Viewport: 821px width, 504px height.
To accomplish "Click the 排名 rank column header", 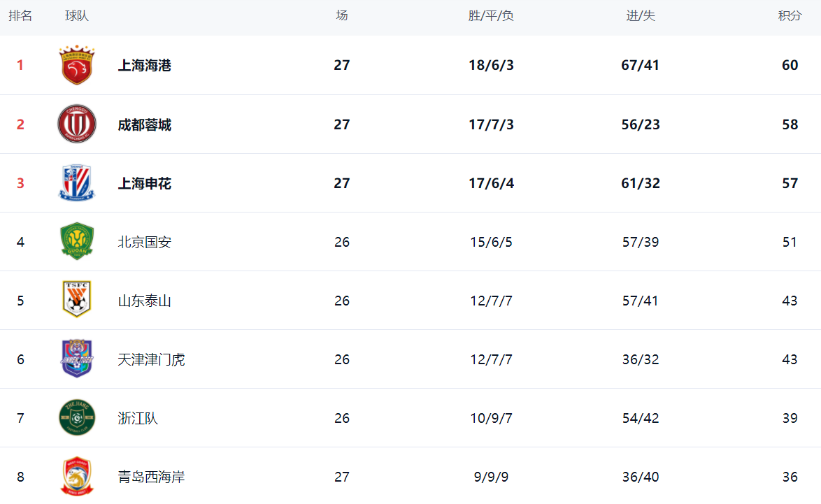I will point(20,15).
